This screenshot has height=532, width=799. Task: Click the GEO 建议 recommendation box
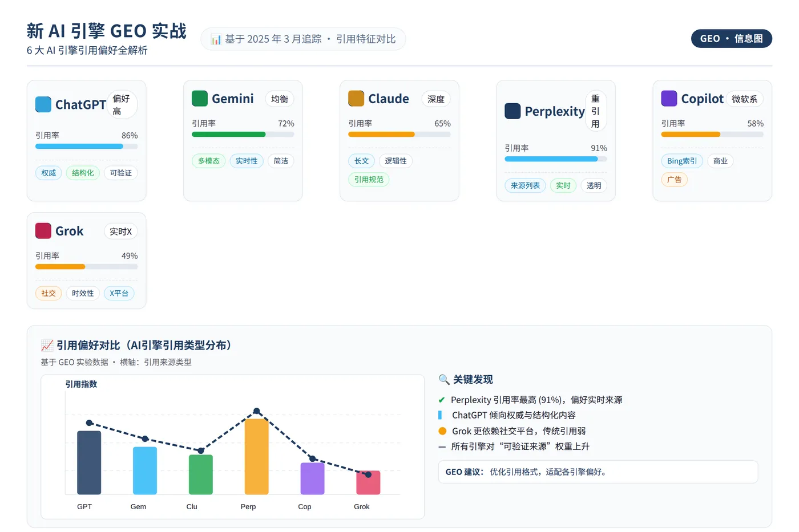(598, 472)
